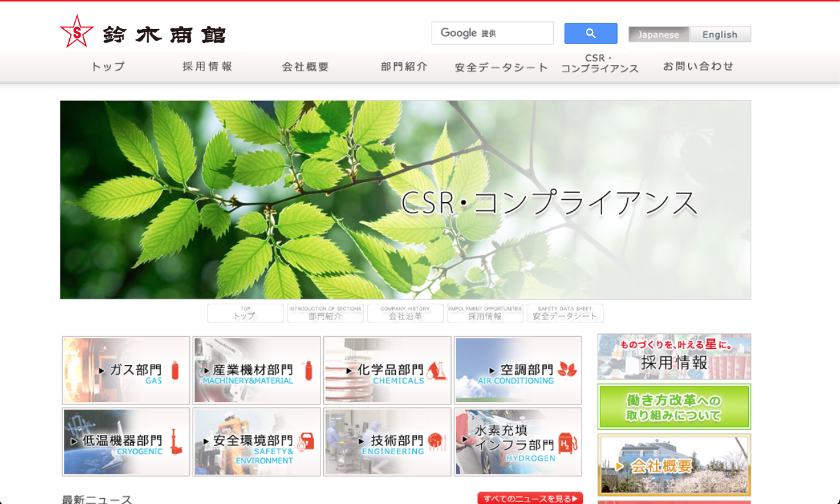Viewport: 840px width, 504px height.
Task: Click the red すべてのニュースを見る button
Action: 530,498
